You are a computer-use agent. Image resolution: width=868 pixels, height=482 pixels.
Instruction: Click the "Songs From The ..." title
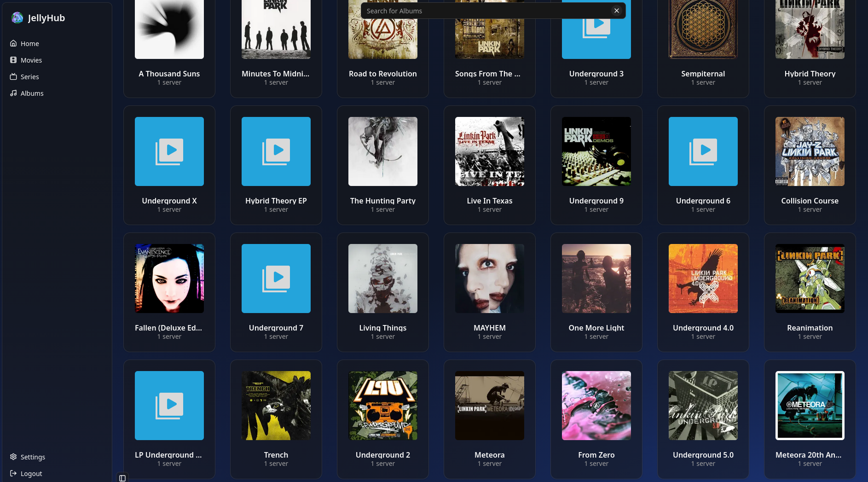point(488,74)
